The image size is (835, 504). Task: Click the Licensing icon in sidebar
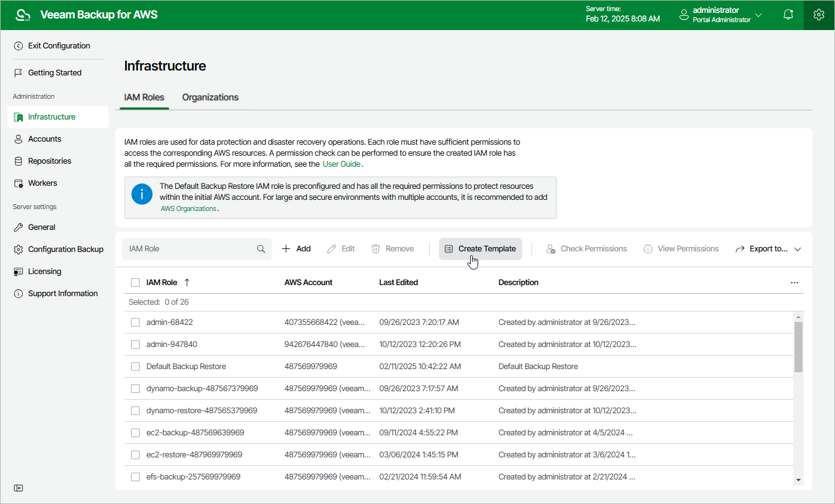point(18,272)
